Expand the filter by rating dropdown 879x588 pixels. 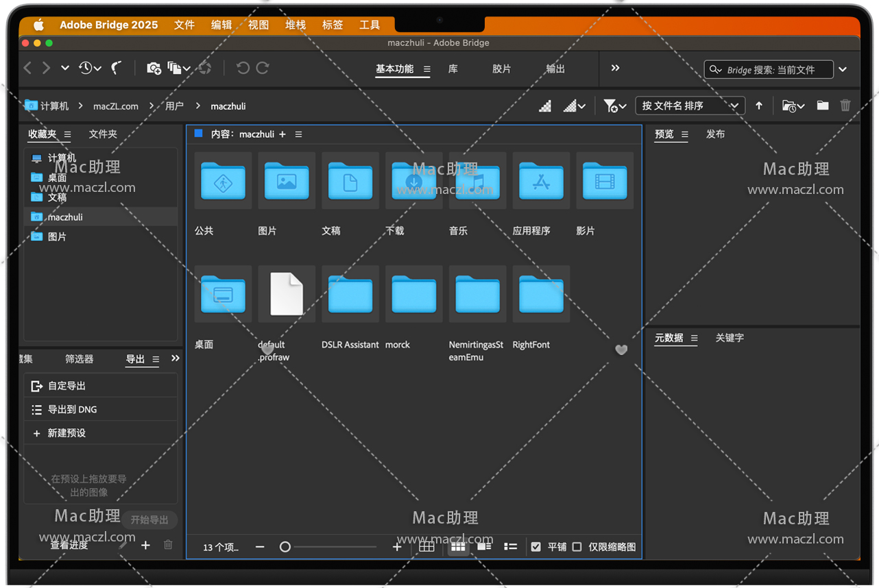point(614,106)
